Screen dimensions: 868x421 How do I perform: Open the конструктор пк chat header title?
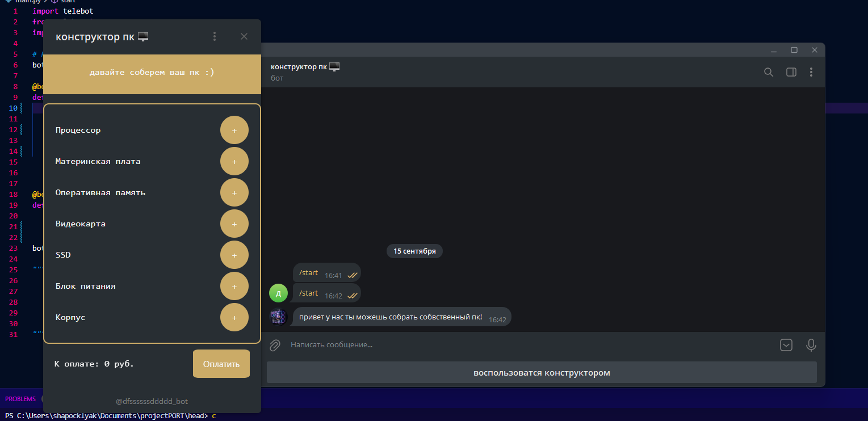point(305,66)
